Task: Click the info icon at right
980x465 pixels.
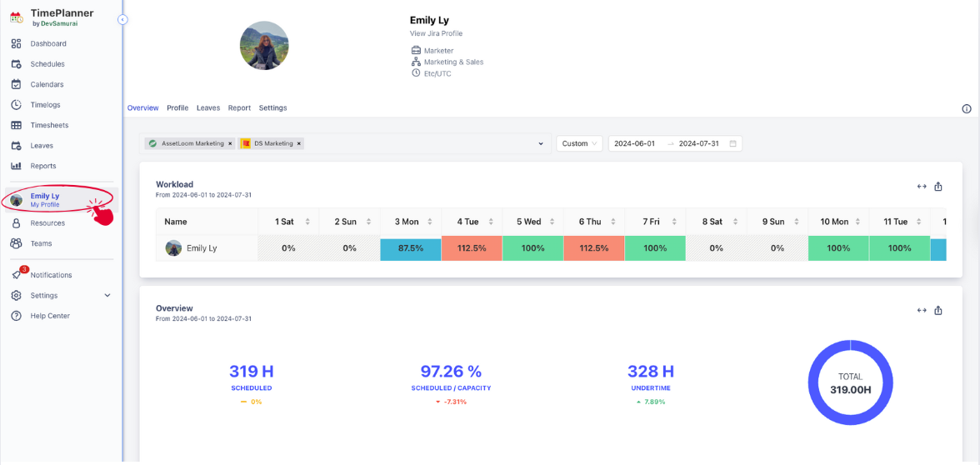Action: pyautogui.click(x=967, y=108)
